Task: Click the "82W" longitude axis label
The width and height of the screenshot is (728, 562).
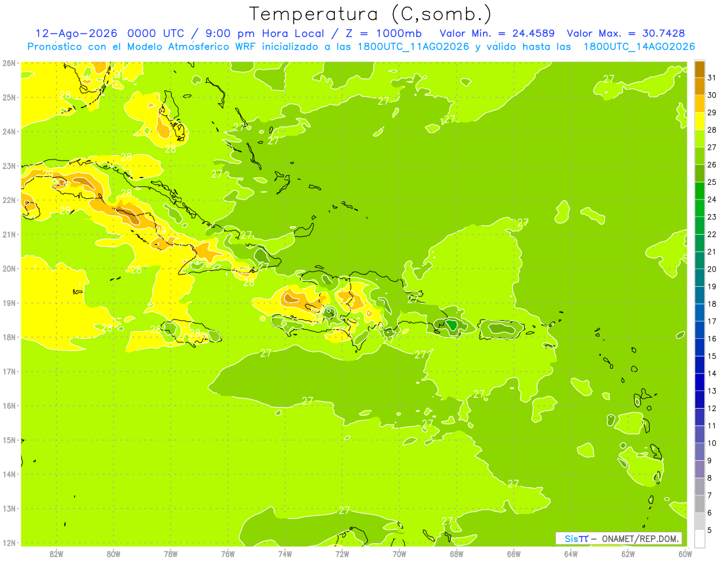Action: [x=56, y=554]
